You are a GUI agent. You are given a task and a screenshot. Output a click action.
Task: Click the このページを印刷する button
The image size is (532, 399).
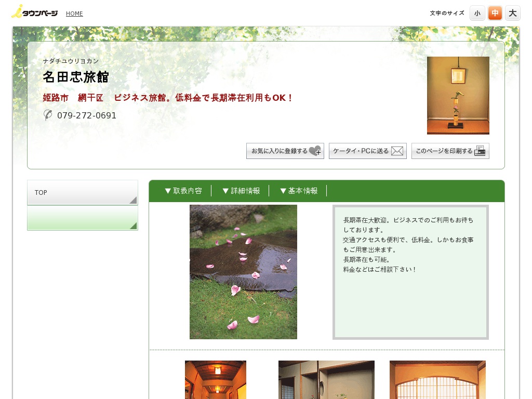coord(450,151)
